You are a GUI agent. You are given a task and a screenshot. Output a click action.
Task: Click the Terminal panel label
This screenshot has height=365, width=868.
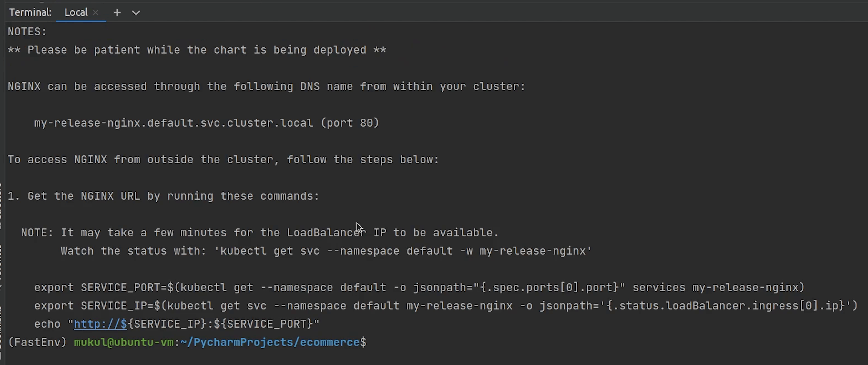tap(30, 13)
